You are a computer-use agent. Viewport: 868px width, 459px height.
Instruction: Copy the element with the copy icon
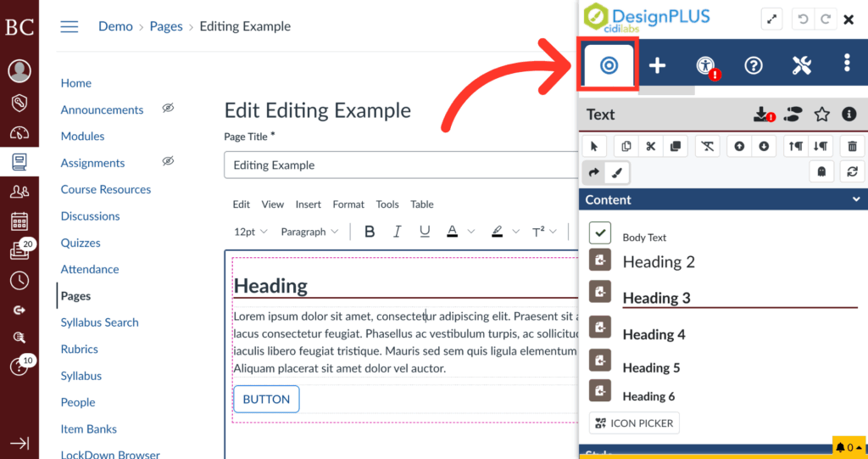click(626, 146)
